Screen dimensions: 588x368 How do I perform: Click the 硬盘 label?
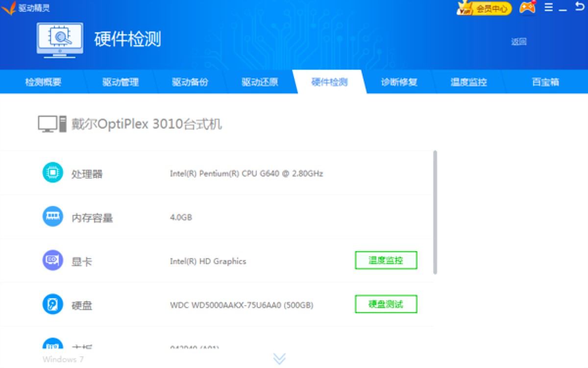82,305
